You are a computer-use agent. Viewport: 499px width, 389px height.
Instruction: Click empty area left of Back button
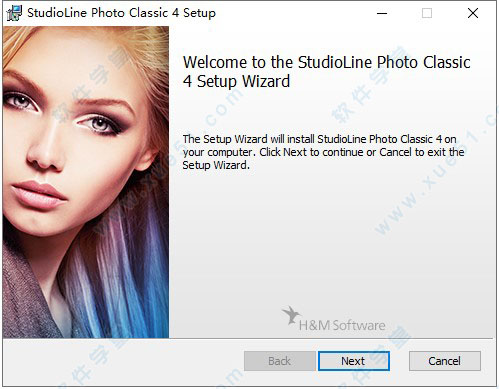point(123,361)
